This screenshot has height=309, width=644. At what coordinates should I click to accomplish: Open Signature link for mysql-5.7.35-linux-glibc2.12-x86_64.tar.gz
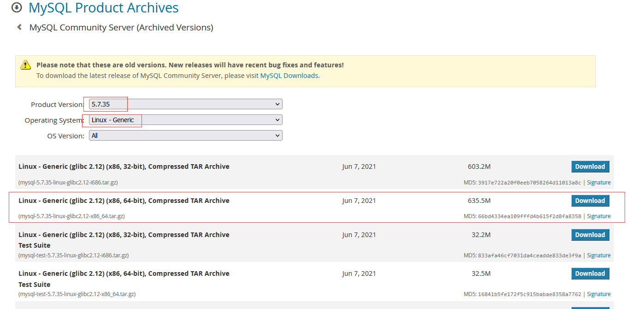[599, 216]
